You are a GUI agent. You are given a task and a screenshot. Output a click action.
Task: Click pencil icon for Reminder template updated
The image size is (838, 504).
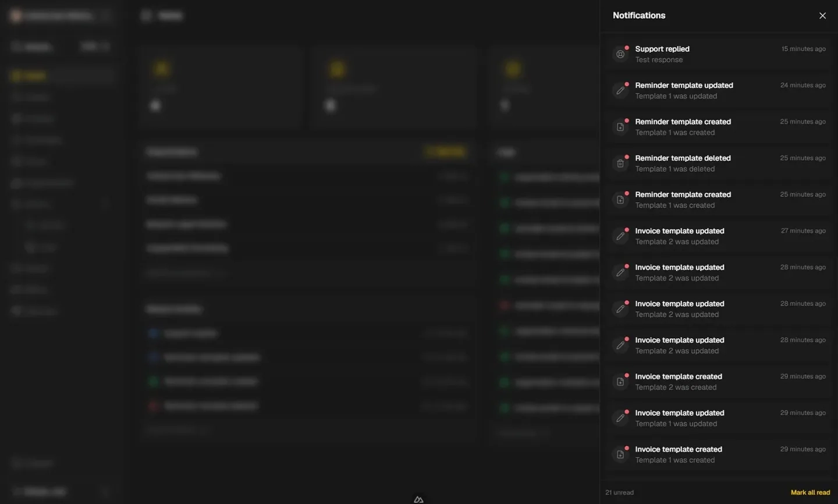point(620,91)
